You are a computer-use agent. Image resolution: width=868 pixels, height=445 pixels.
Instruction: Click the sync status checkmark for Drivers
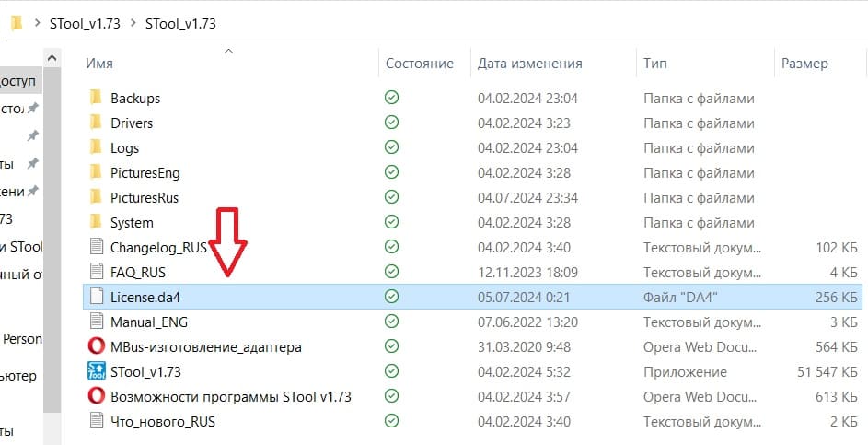391,123
